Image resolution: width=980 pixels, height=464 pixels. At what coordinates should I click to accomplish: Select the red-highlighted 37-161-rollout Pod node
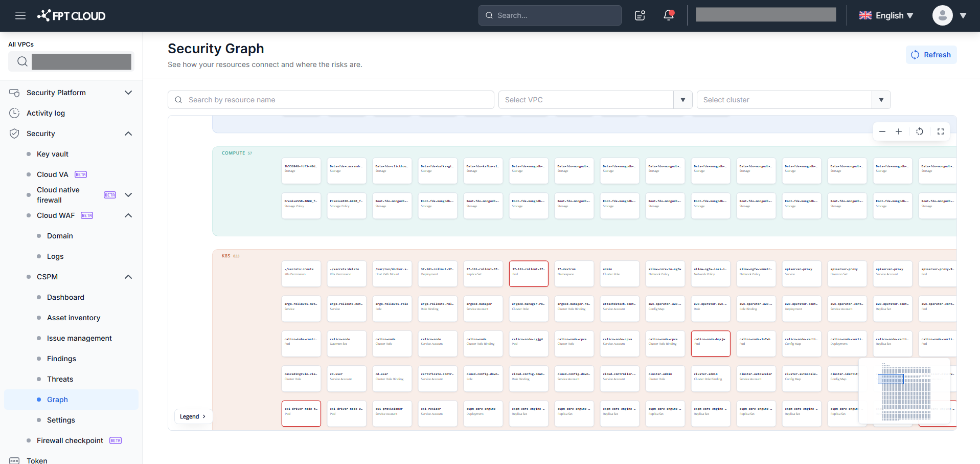click(x=529, y=274)
